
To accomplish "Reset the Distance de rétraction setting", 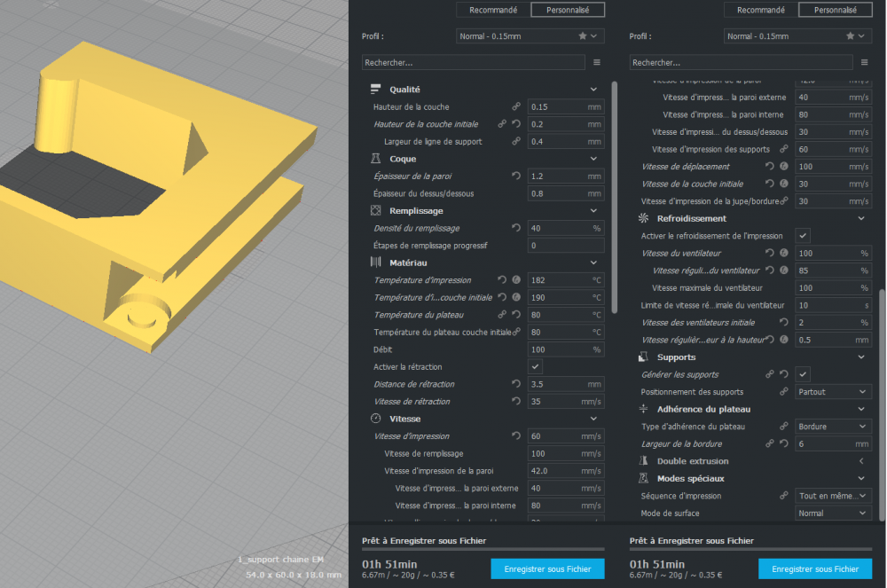I will click(516, 384).
